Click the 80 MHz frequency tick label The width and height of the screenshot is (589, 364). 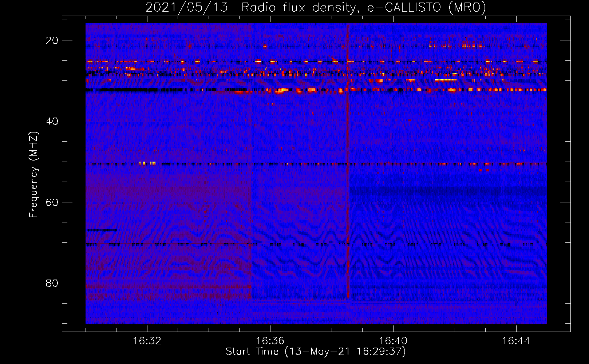52,283
